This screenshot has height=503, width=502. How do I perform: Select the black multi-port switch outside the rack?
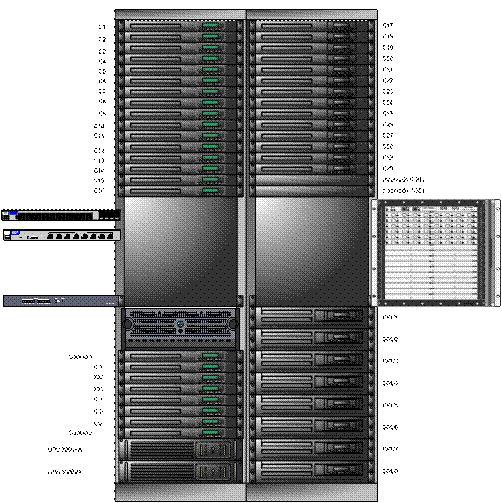pos(61,215)
